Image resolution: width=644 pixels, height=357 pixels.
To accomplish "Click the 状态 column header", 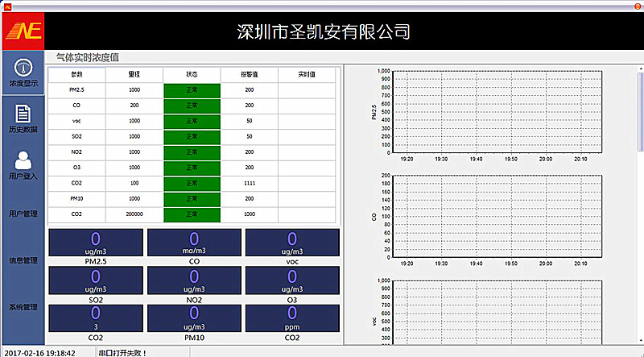I will click(x=192, y=74).
